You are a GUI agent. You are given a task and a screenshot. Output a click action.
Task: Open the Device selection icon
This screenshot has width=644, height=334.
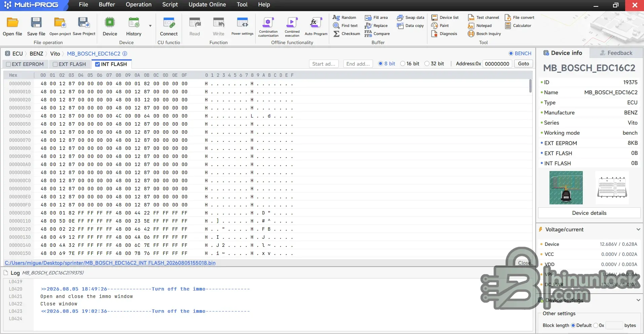coord(110,23)
